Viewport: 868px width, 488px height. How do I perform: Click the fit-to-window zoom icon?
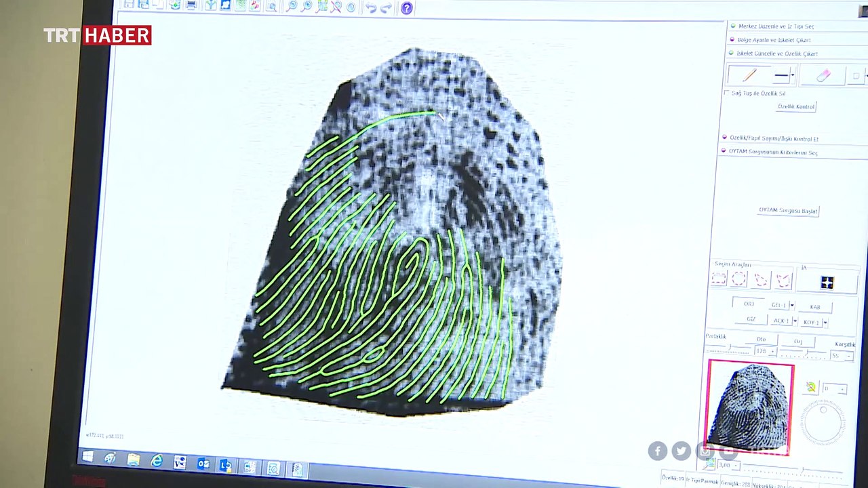click(x=321, y=6)
